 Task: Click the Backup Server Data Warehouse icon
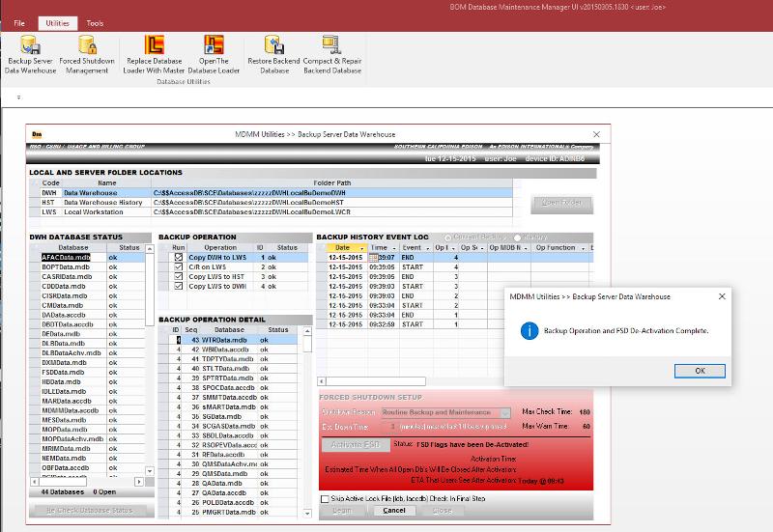[x=31, y=45]
